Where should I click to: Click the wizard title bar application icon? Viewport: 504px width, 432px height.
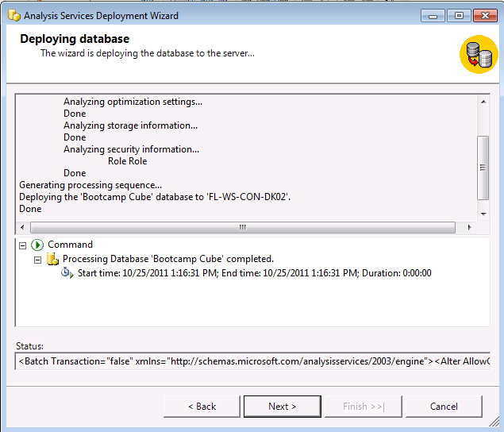click(13, 15)
